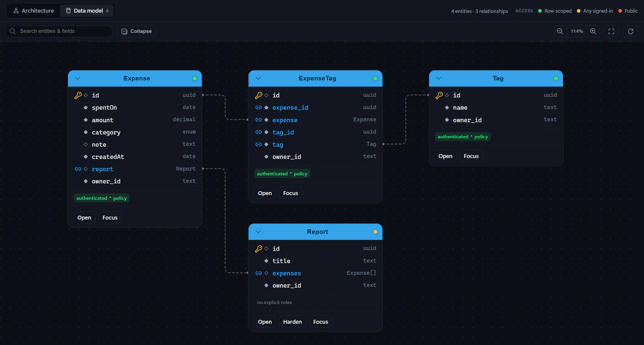
Task: Click the authenticated policy badge on Expense
Action: pyautogui.click(x=101, y=198)
